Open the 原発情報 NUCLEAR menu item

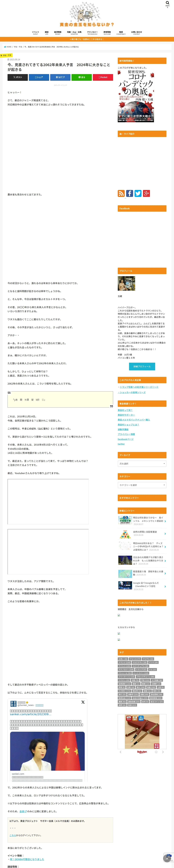pyautogui.click(x=107, y=33)
